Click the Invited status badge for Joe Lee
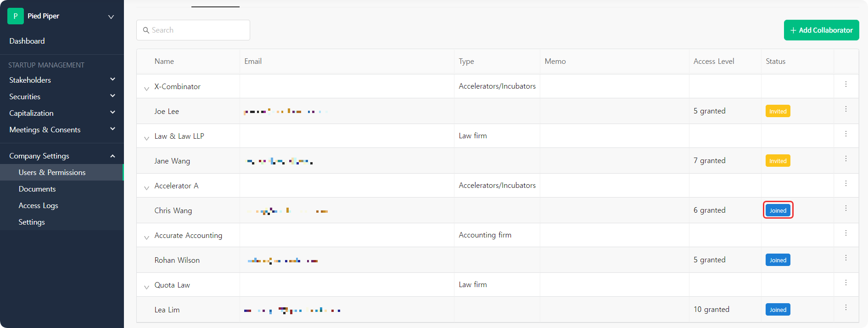 point(778,111)
